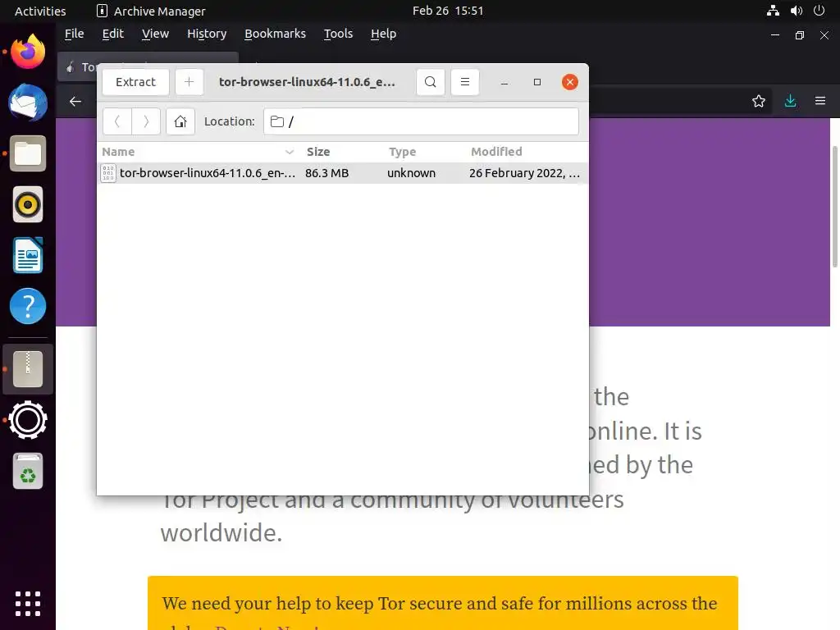Click the binary file icon in the list
The image size is (840, 630).
coord(108,173)
